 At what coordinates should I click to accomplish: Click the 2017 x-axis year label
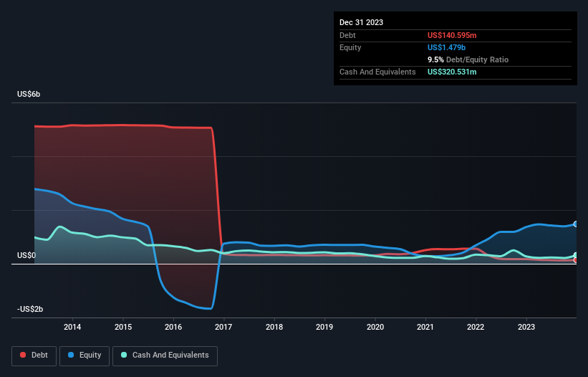click(223, 327)
